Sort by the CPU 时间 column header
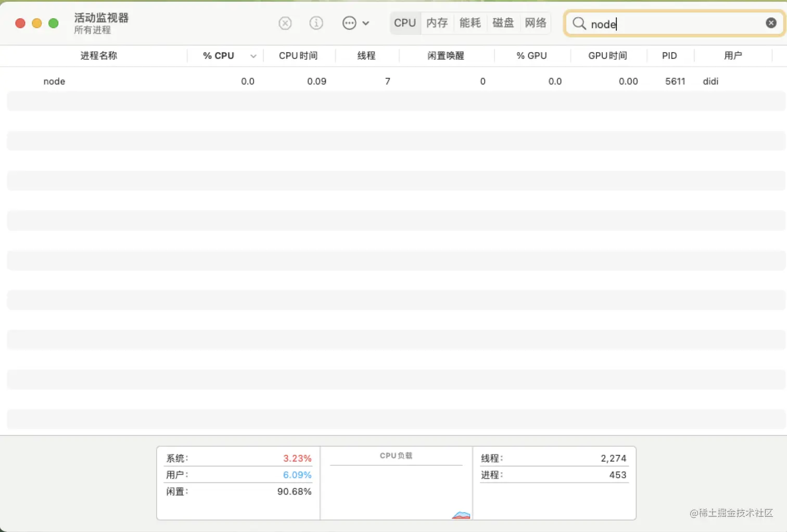787x532 pixels. click(x=298, y=56)
